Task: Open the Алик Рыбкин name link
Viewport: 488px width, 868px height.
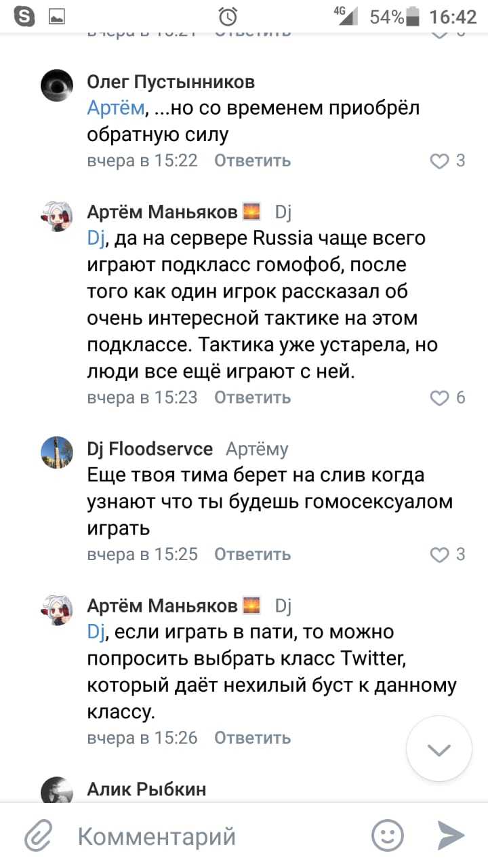Action: (146, 789)
